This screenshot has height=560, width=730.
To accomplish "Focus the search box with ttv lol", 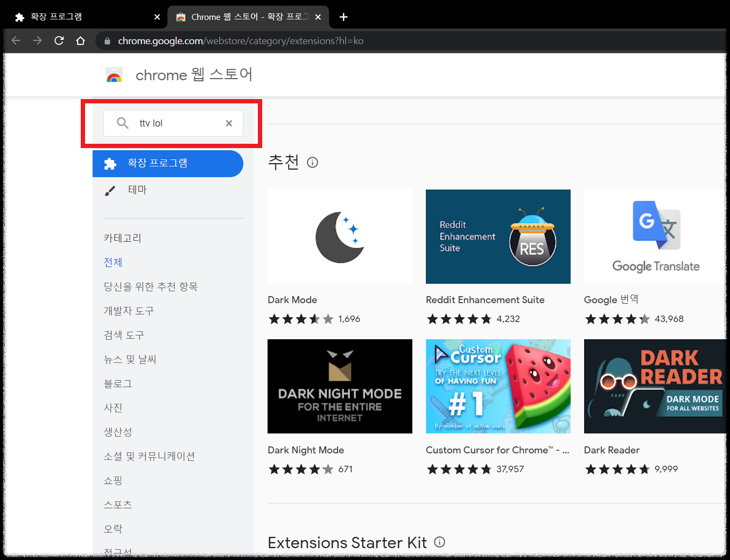I will tap(173, 123).
